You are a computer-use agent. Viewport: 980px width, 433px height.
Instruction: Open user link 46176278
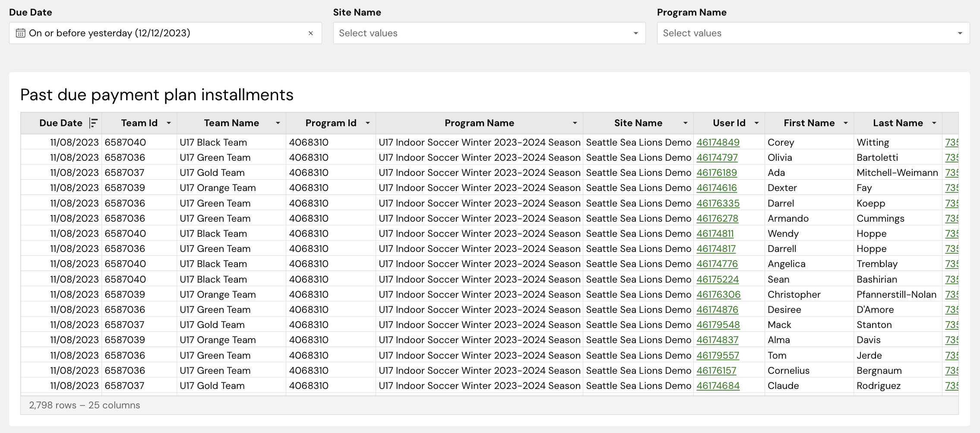coord(718,218)
